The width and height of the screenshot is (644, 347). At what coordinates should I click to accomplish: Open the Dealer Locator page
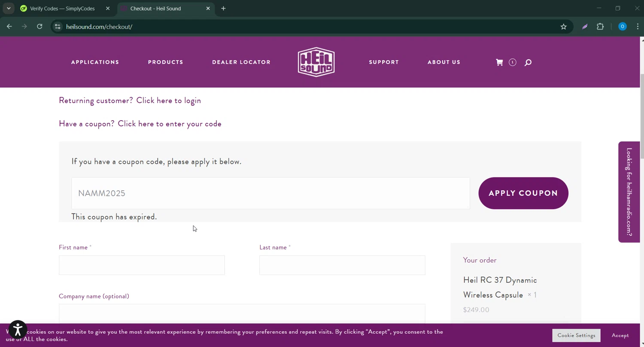point(241,62)
